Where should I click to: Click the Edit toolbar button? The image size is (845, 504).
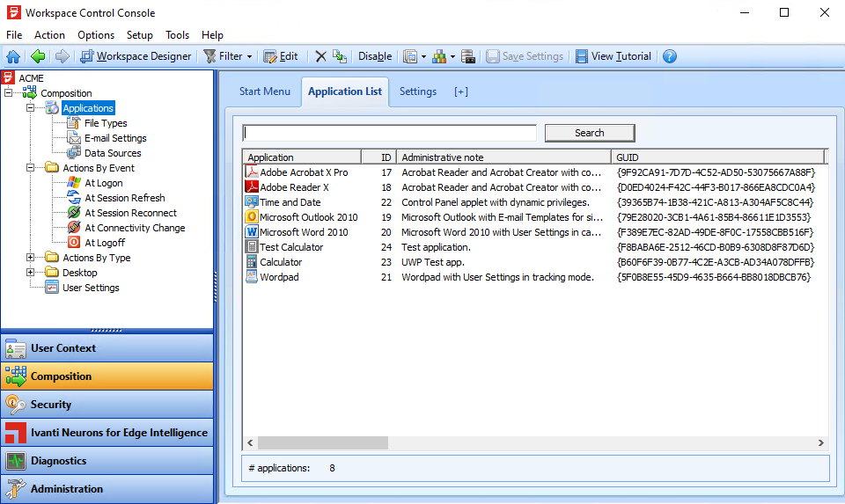point(280,56)
